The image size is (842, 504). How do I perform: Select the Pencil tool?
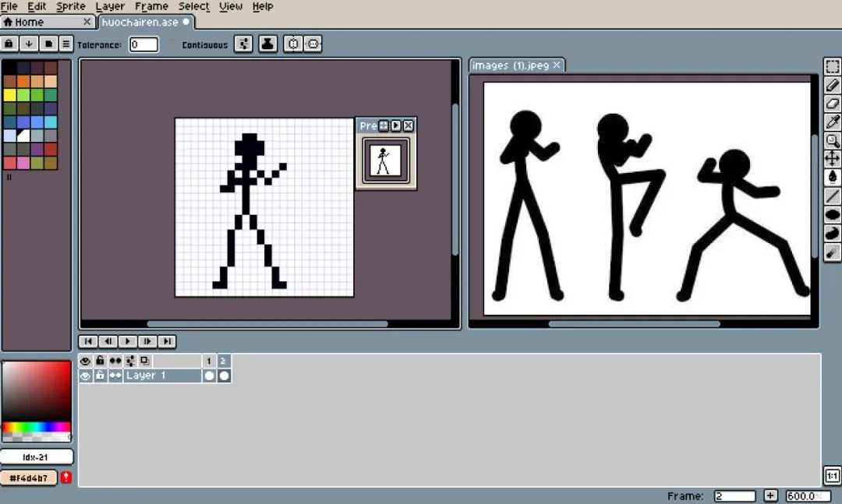pyautogui.click(x=833, y=86)
